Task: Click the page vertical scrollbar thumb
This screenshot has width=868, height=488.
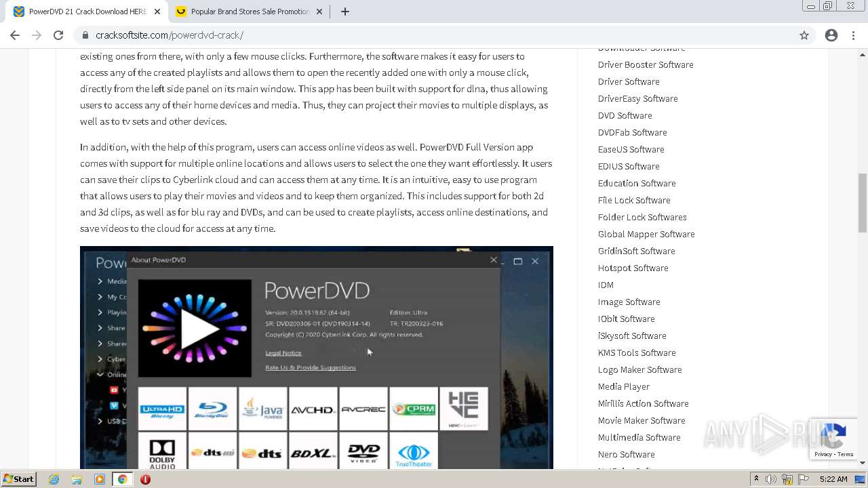Action: [x=863, y=203]
